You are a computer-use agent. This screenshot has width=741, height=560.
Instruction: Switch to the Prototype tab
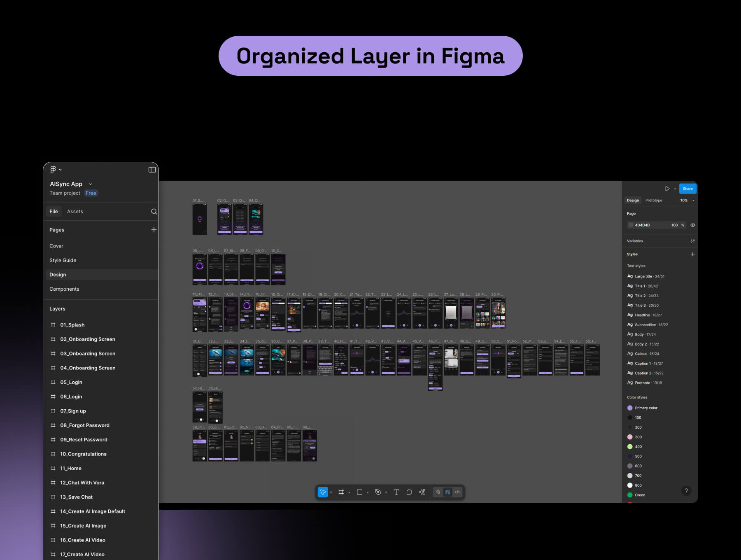click(x=654, y=201)
